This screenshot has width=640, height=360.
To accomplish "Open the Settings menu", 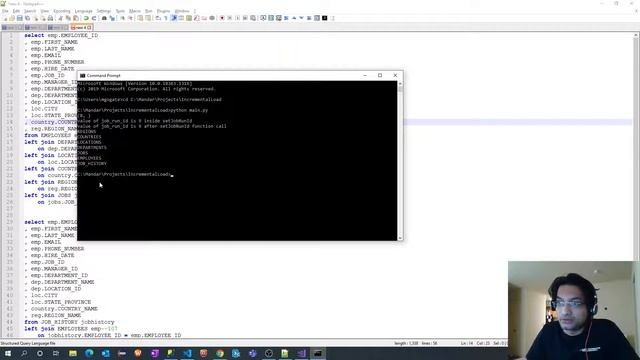I will coord(104,11).
